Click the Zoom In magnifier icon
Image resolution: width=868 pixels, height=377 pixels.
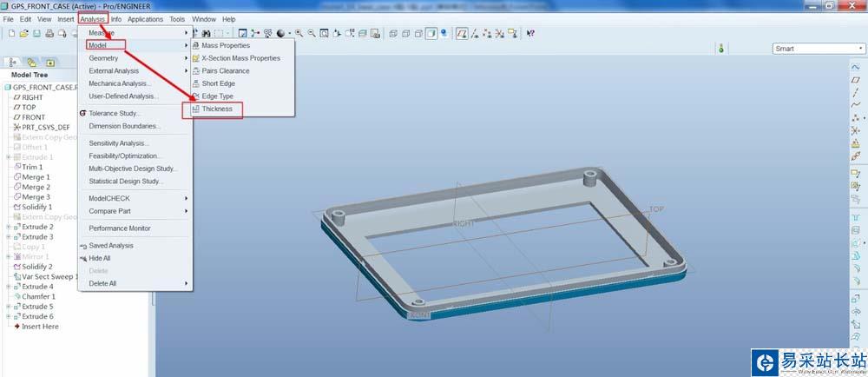coord(299,33)
